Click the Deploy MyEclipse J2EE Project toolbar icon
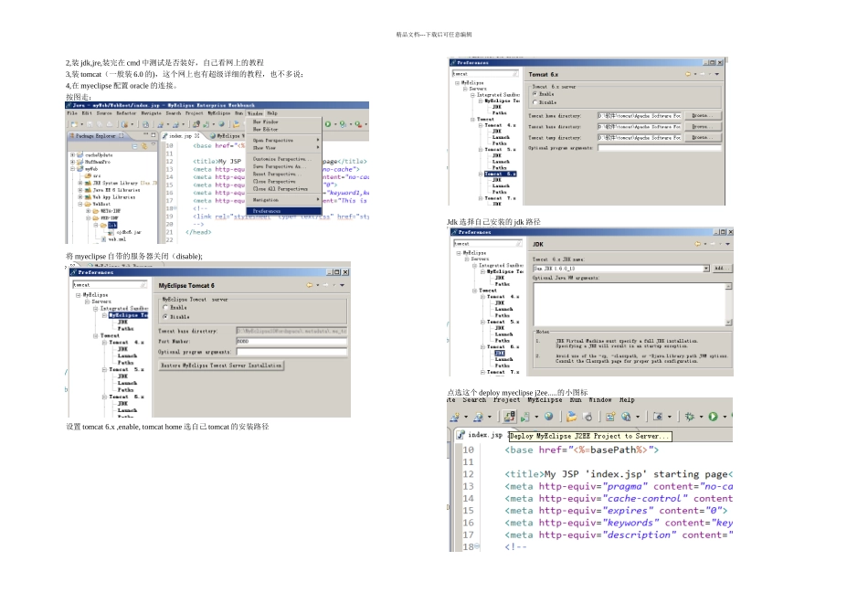The image size is (868, 614). [x=509, y=417]
